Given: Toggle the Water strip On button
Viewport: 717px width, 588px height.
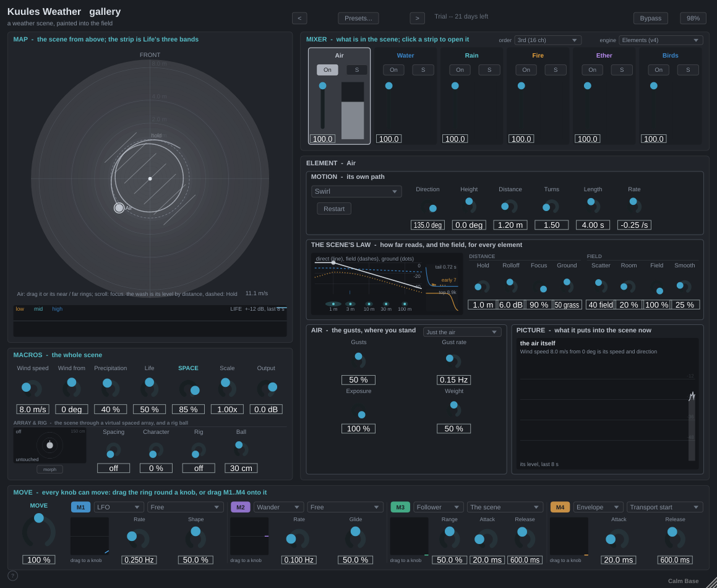Looking at the screenshot, I should (x=393, y=69).
